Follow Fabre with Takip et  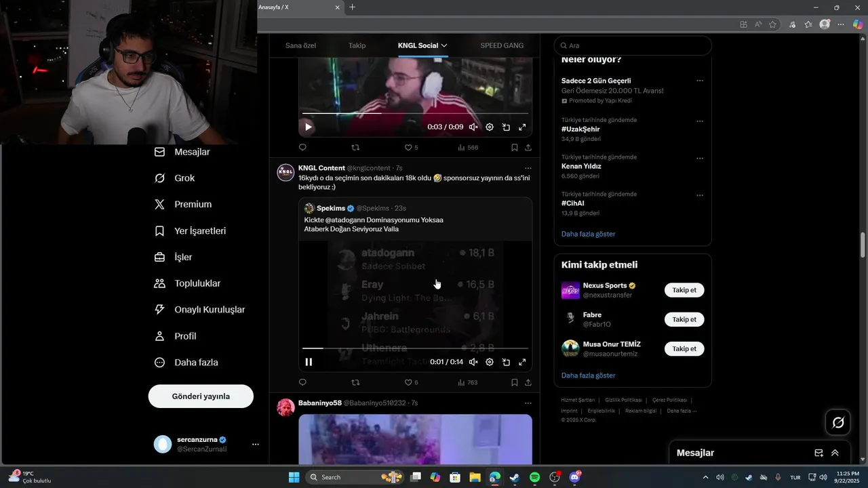(x=684, y=319)
